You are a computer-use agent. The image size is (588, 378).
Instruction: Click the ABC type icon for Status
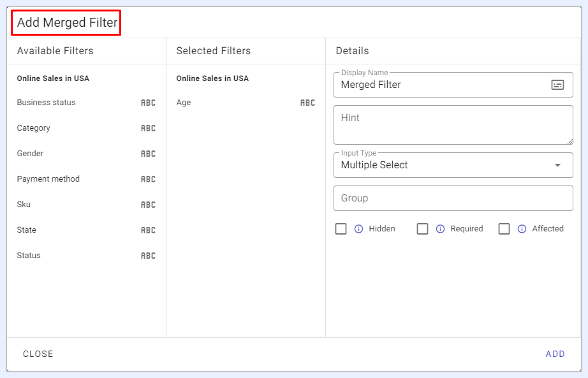point(148,256)
